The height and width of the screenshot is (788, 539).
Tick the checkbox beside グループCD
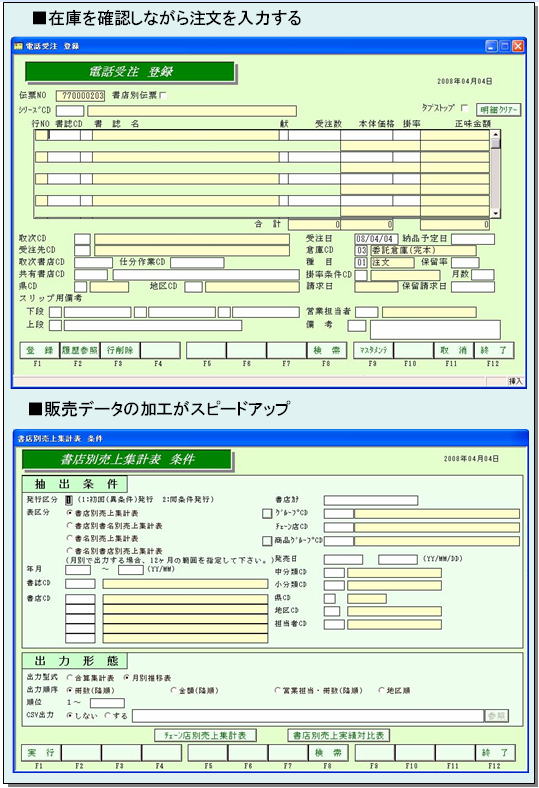(x=267, y=514)
